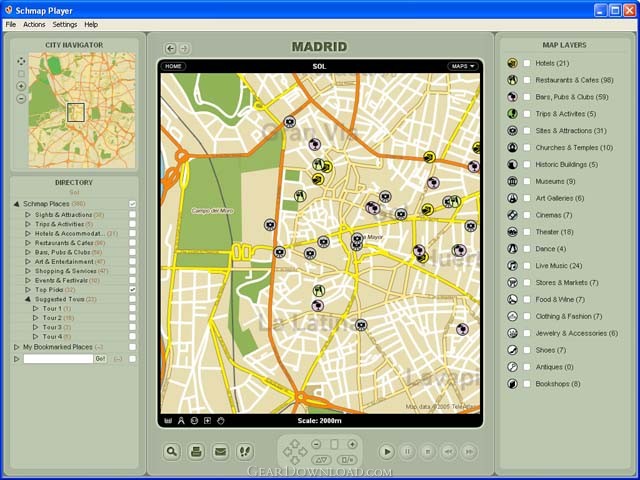
Task: Go back with the left arrow button
Action: click(171, 49)
